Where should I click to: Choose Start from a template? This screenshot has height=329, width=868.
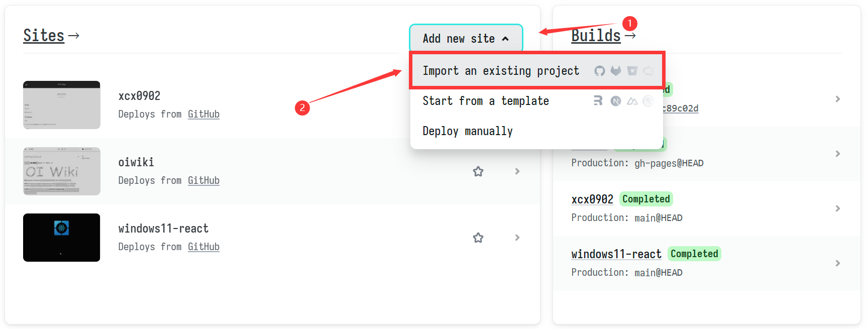[536, 101]
